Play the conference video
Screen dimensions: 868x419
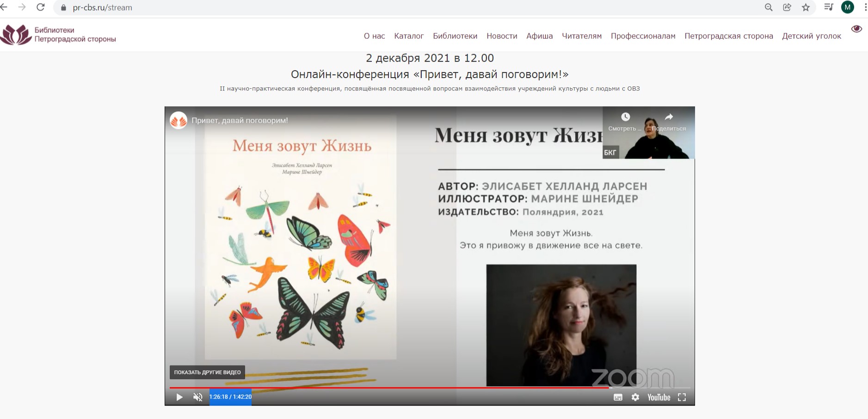[x=179, y=397]
